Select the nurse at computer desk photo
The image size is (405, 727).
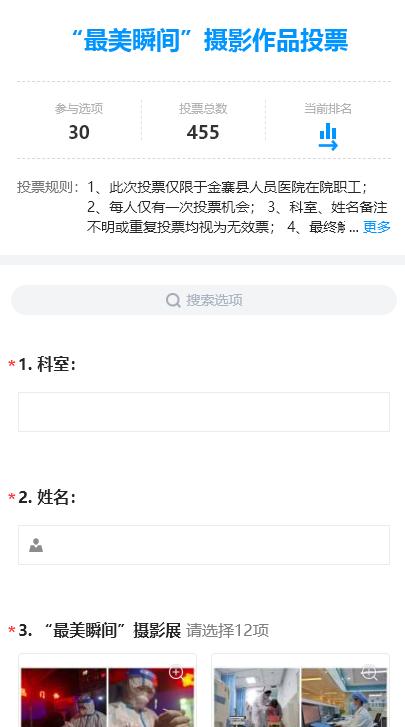344,697
